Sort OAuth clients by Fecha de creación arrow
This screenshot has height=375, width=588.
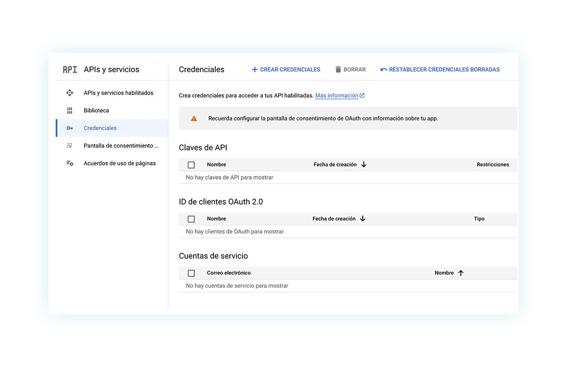[x=363, y=219]
